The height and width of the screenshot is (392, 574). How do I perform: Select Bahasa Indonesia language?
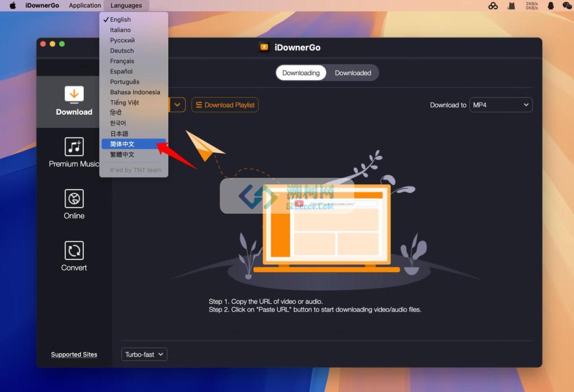pyautogui.click(x=134, y=92)
